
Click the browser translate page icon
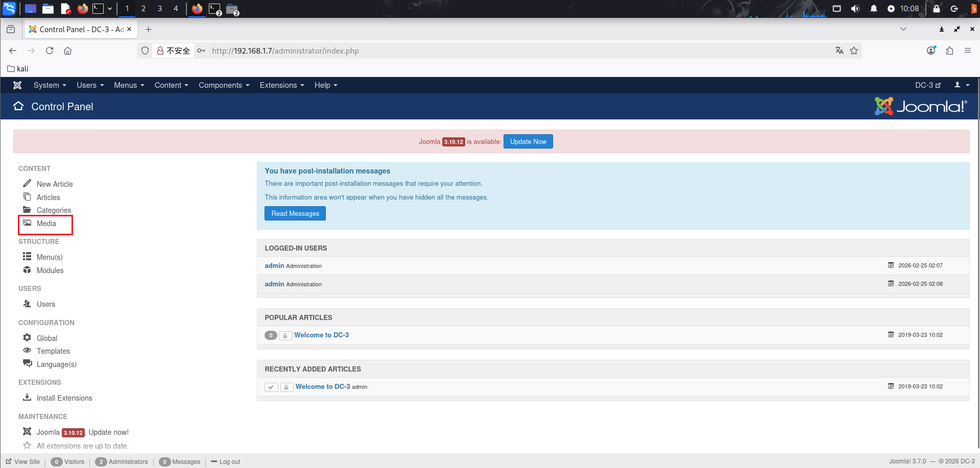pos(839,51)
